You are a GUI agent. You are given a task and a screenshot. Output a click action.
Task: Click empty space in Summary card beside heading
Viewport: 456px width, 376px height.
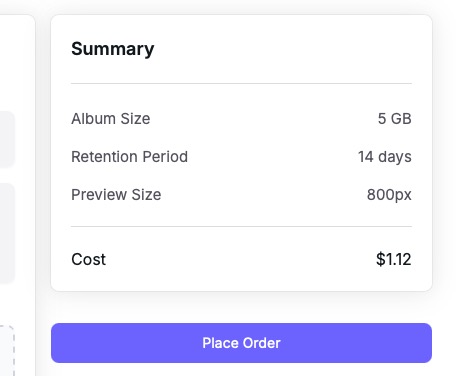pyautogui.click(x=283, y=49)
